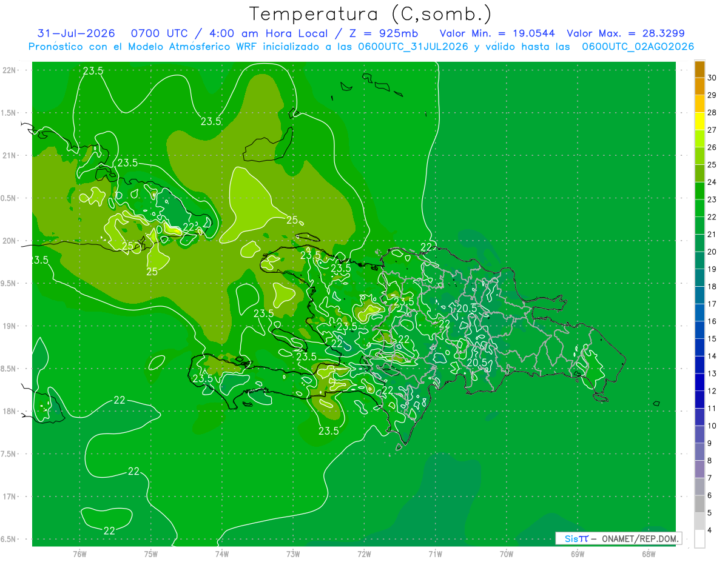The image size is (728, 562).
Task: Click the 70W longitude axis label
Action: point(507,554)
